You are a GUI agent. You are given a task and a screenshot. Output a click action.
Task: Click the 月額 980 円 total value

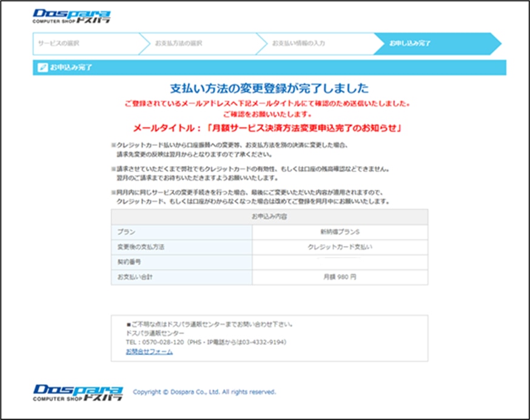[340, 277]
